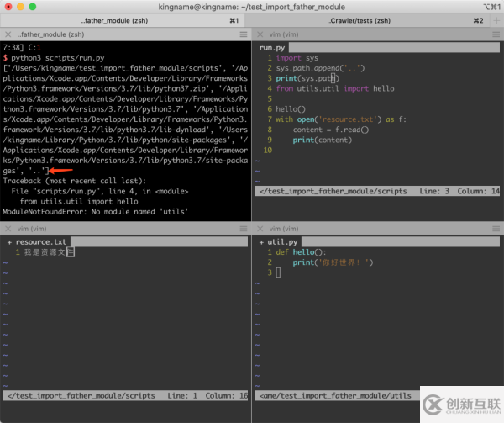Open menu of ..father_module zsh pane
Screen dimensions: 504x423
[244, 34]
